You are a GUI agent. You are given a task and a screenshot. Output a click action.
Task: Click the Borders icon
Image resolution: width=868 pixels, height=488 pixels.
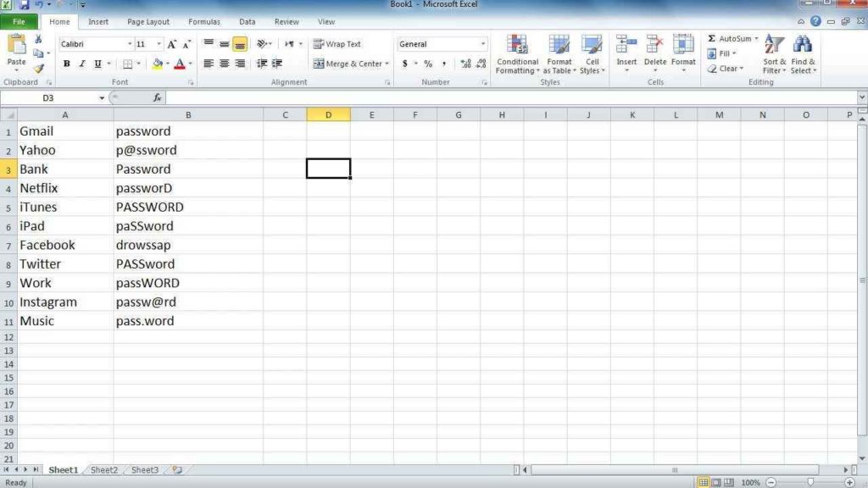point(127,64)
